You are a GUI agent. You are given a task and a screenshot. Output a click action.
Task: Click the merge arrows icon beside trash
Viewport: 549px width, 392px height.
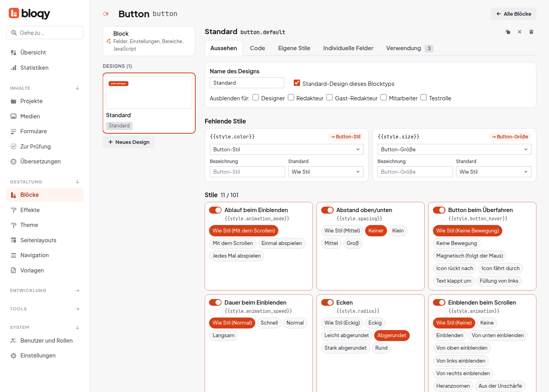point(520,32)
